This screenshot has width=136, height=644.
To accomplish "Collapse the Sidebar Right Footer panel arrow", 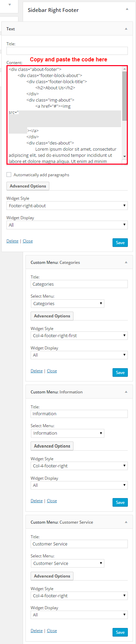I will (x=127, y=9).
